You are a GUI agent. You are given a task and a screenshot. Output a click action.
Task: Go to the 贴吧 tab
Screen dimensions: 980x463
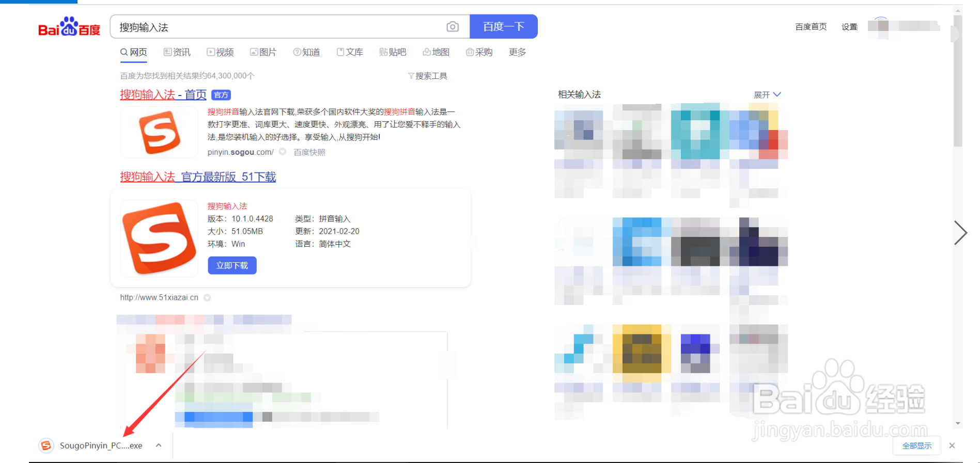coord(393,52)
